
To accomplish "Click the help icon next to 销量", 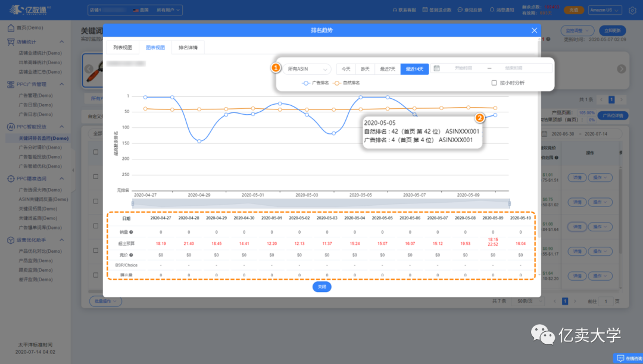I will coord(131,232).
